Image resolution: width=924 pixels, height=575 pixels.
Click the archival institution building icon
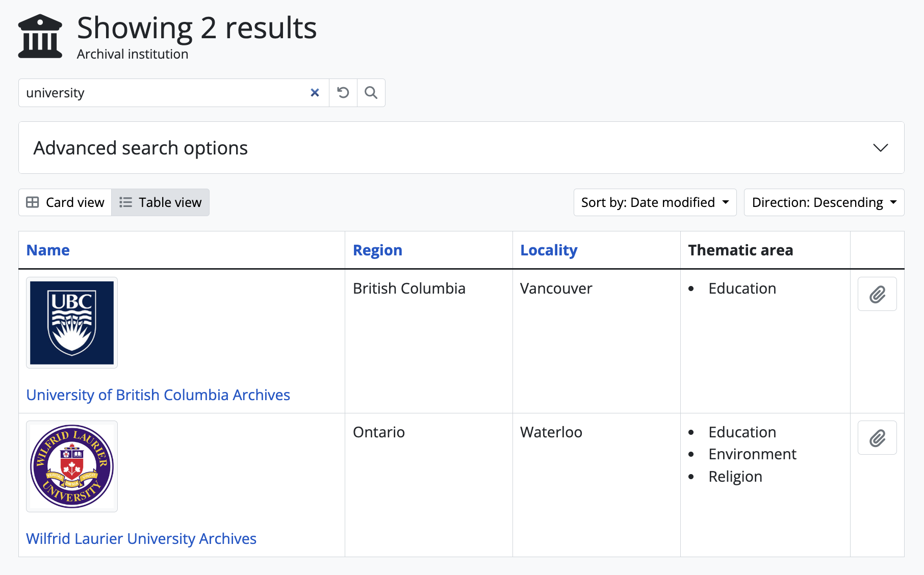(x=40, y=36)
